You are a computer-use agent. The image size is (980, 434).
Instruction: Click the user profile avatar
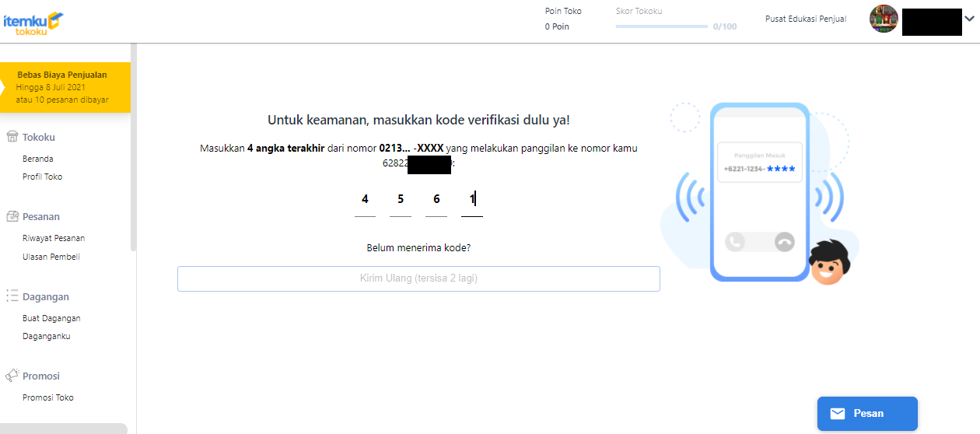(x=884, y=19)
